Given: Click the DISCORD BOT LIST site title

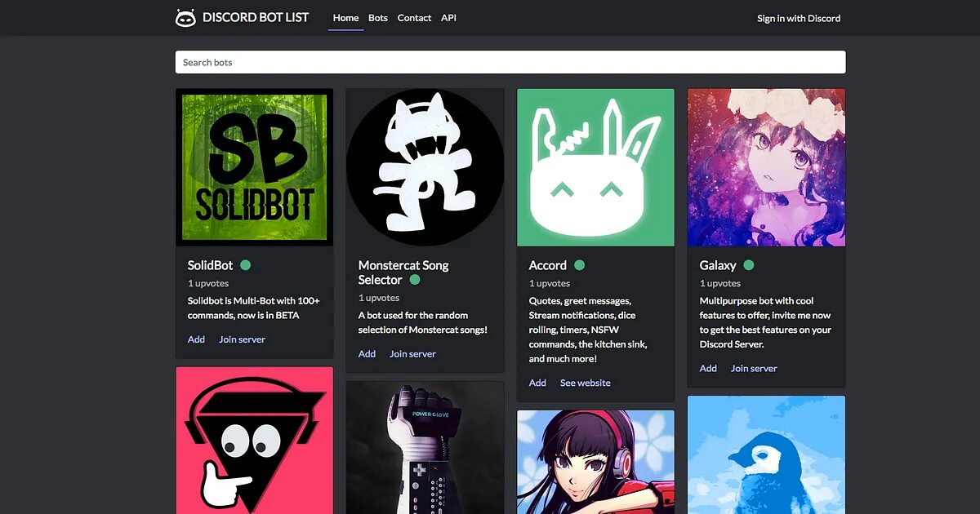Looking at the screenshot, I should pyautogui.click(x=256, y=17).
